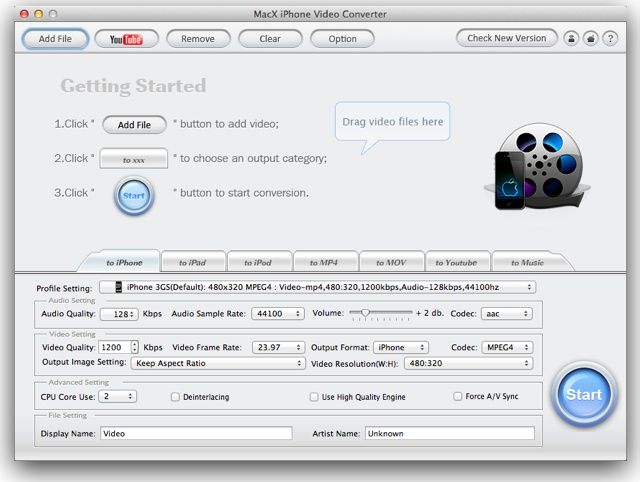Toggle Force A/V Sync checkbox

pyautogui.click(x=458, y=397)
